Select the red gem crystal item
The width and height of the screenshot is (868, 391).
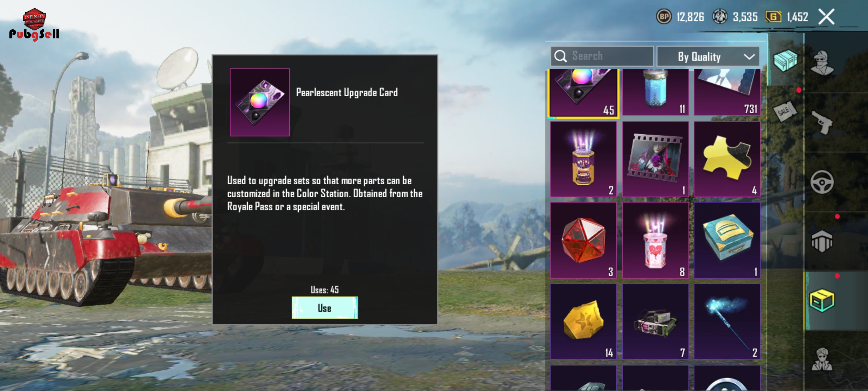click(x=583, y=240)
